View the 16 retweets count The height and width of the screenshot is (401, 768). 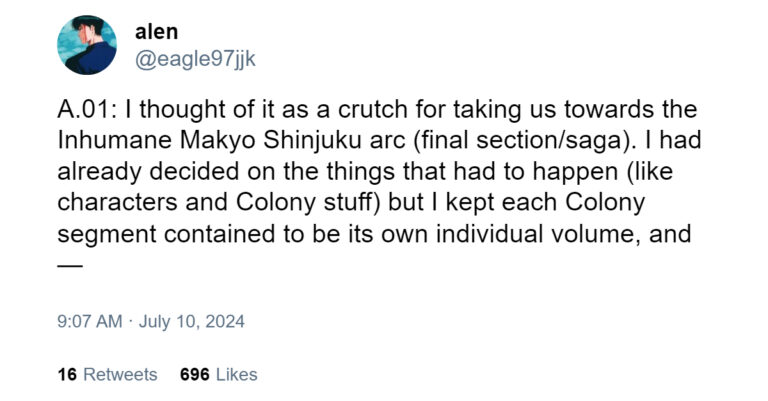[67, 375]
